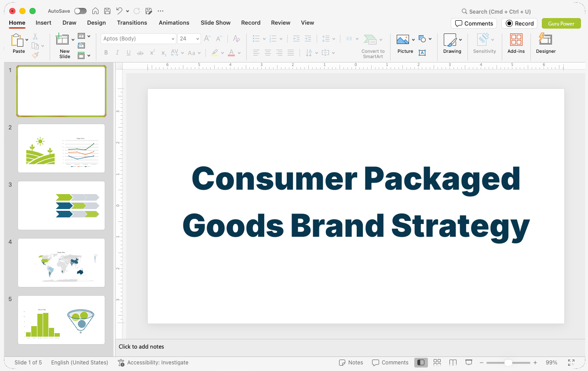Click the Redo icon
The image size is (588, 371).
tap(137, 11)
